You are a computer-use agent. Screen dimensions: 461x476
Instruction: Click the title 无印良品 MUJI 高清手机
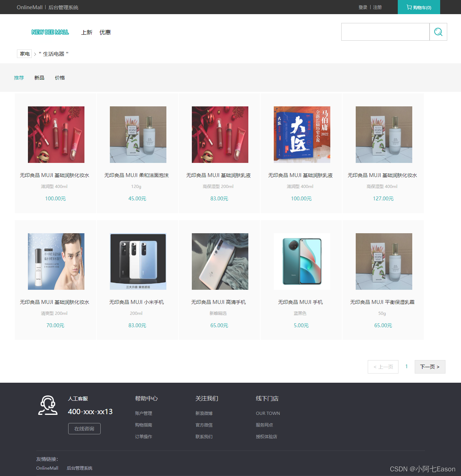pos(219,302)
